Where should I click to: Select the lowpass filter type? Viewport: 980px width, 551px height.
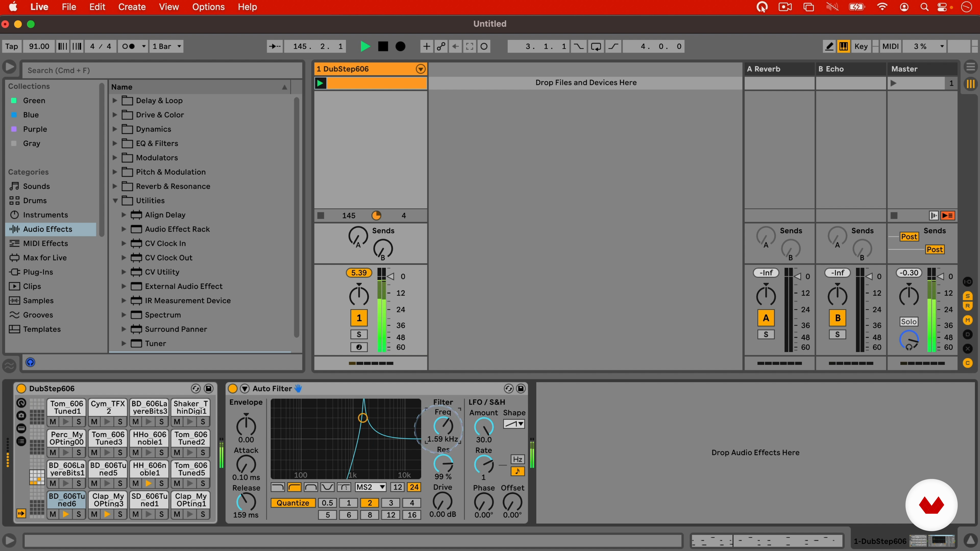coord(277,487)
